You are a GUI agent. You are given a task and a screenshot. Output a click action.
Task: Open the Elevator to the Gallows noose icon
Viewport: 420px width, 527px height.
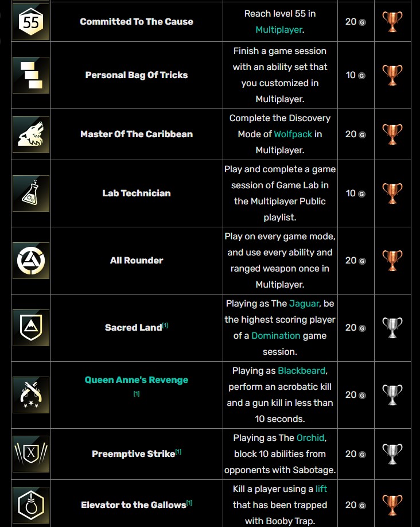tap(31, 506)
